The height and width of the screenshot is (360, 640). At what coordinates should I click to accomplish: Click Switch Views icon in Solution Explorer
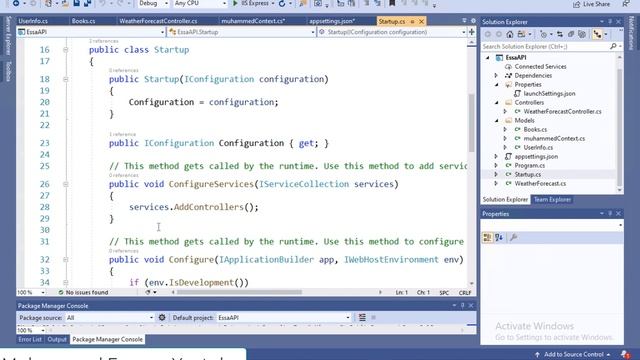point(521,34)
